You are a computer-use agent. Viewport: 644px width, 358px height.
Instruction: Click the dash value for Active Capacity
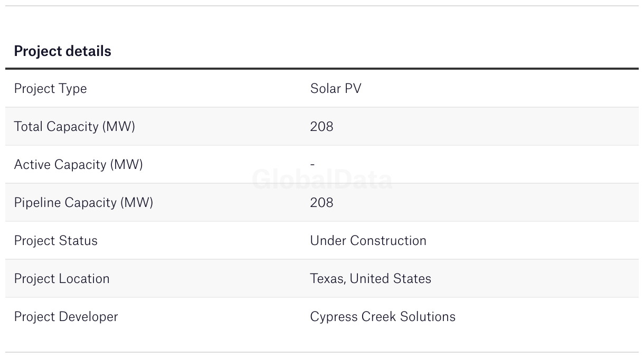312,165
